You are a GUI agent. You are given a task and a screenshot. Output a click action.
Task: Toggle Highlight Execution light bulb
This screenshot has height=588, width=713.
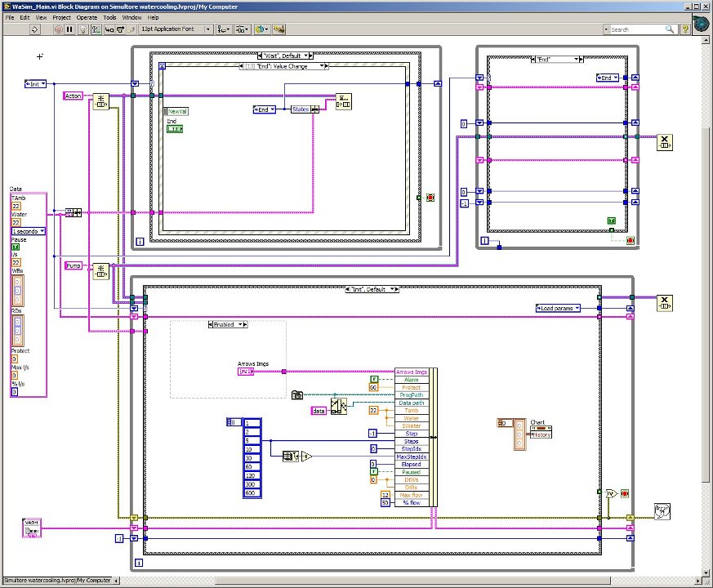point(83,29)
